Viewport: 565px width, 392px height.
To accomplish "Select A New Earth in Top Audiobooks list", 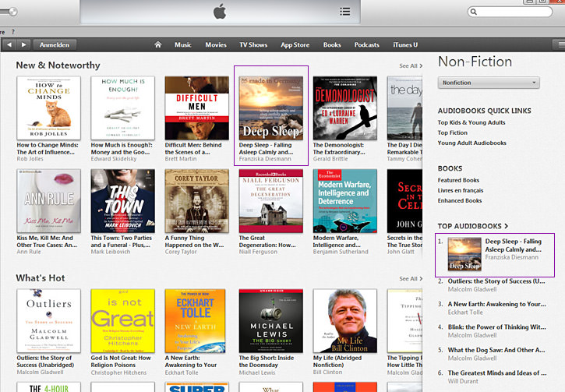I will tap(497, 304).
